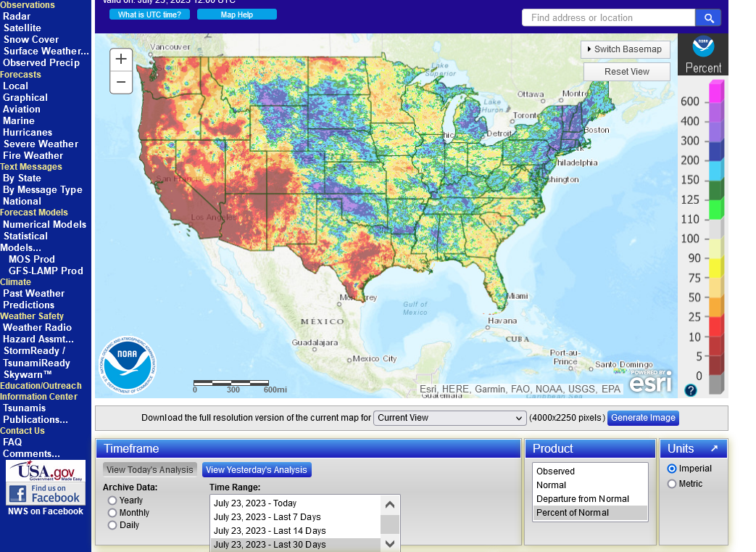The height and width of the screenshot is (552, 756).
Task: Open Map Help
Action: [237, 15]
